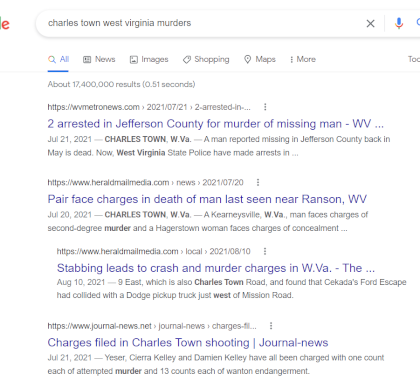Click the 'Jul 21, 2021 — CHARLES TOWN, W.Va.' snippet
This screenshot has width=420, height=387.
219,146
